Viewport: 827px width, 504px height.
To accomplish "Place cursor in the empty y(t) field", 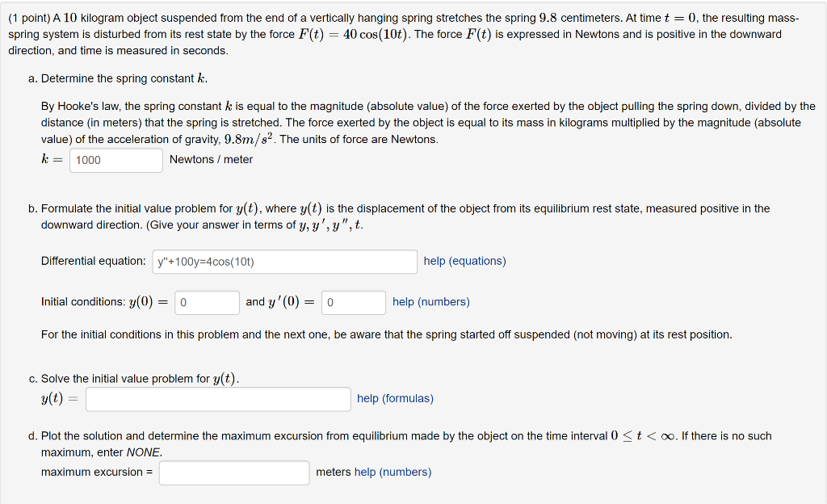I will point(218,398).
